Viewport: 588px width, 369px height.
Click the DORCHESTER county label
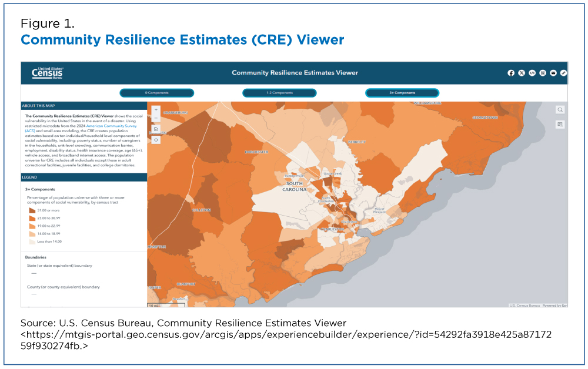[x=256, y=152]
